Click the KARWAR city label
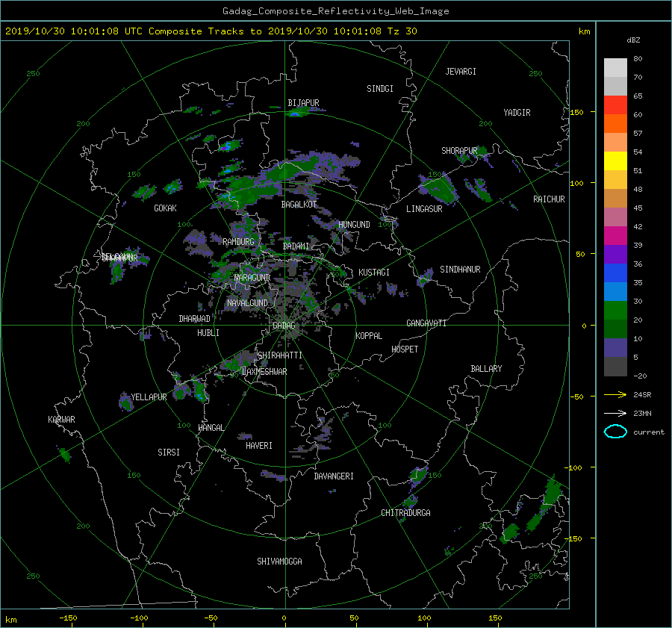Viewport: 672px width, 628px height. point(61,420)
